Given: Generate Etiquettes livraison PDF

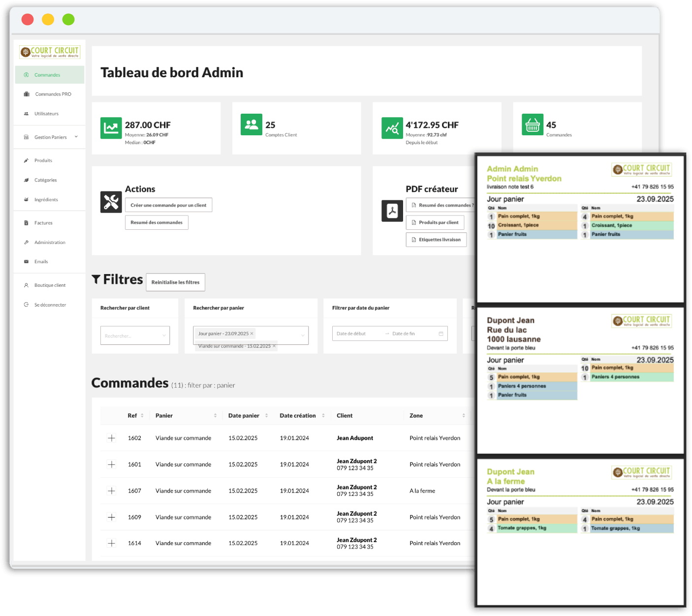Looking at the screenshot, I should pyautogui.click(x=436, y=240).
